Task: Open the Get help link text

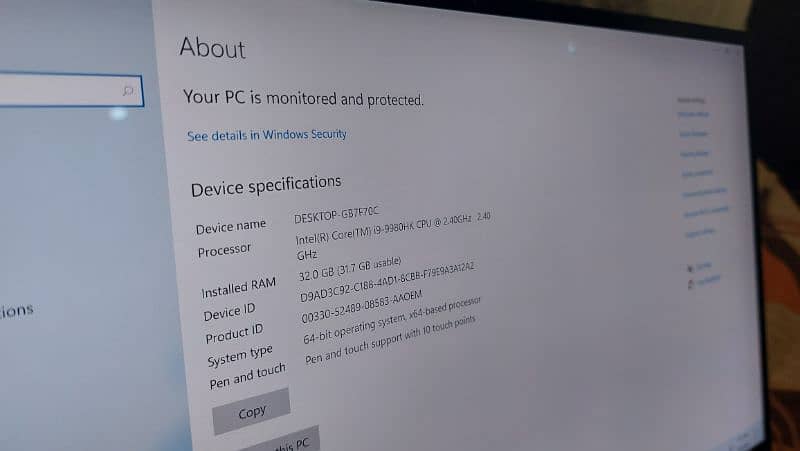Action: coord(705,265)
